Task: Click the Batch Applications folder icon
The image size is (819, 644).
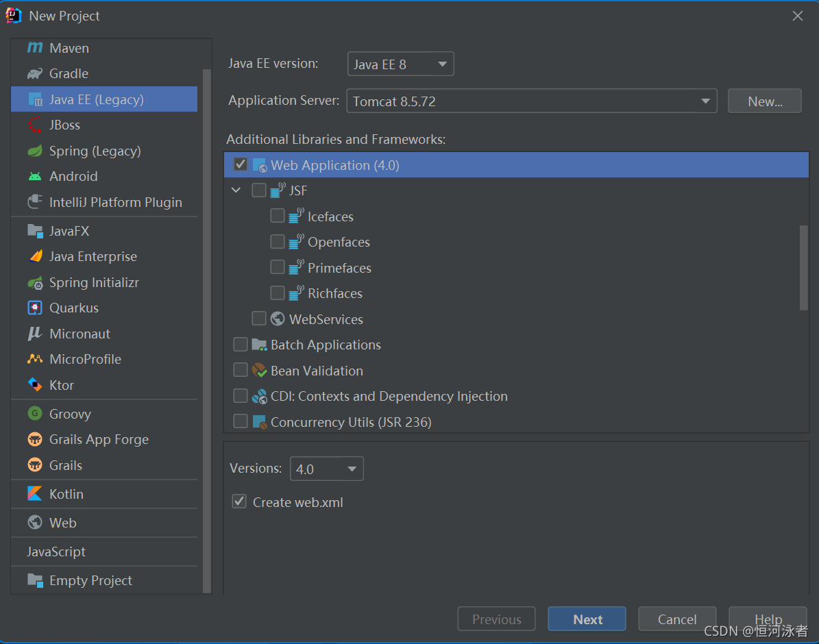Action: [260, 345]
